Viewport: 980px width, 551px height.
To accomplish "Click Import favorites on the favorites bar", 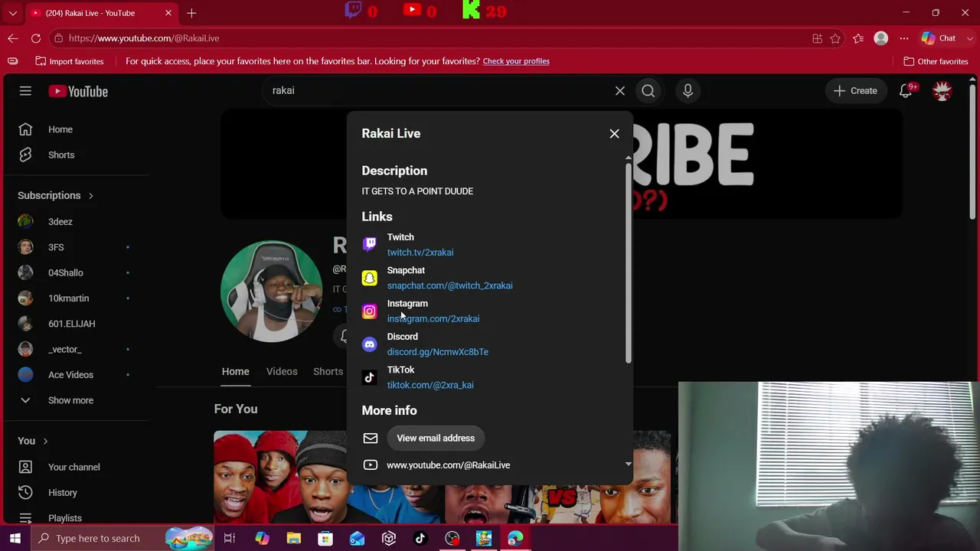I will point(70,61).
